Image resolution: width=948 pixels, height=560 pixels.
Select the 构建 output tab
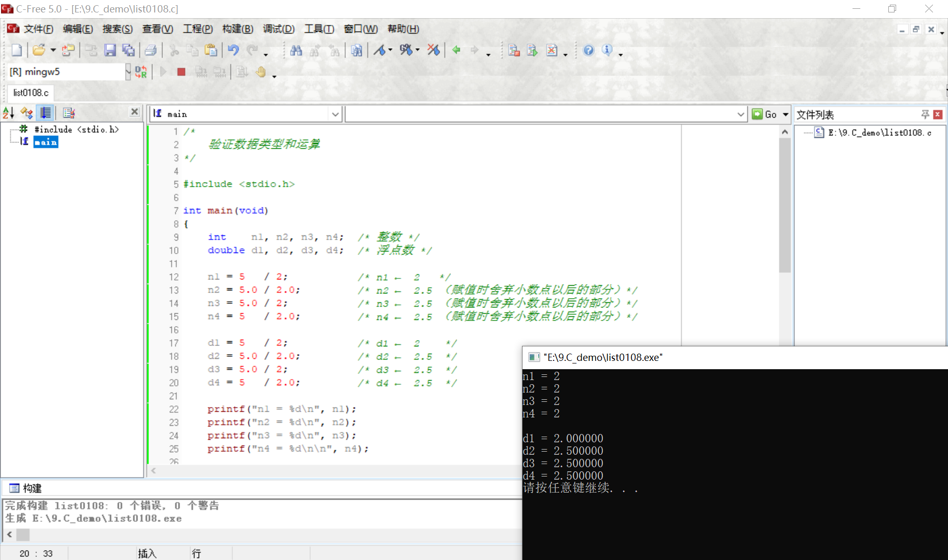coord(26,488)
